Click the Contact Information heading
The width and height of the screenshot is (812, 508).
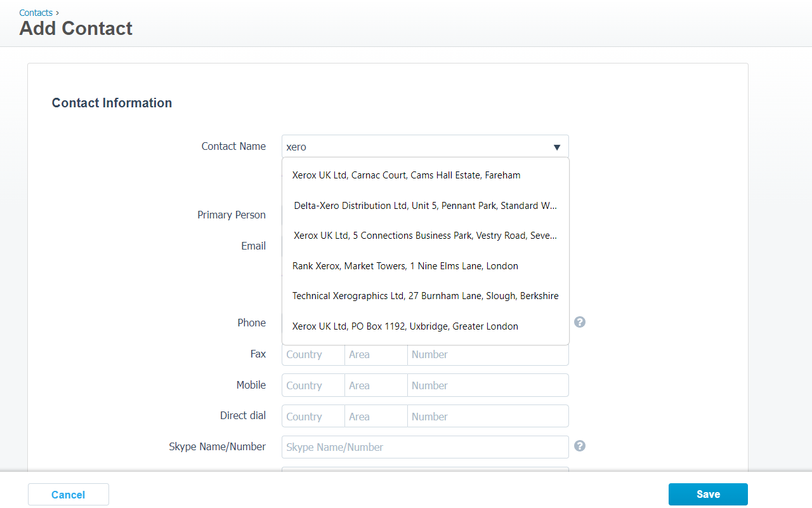[x=112, y=103]
